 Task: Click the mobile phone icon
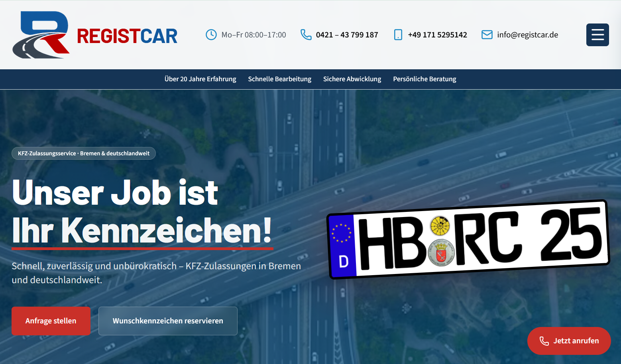398,35
